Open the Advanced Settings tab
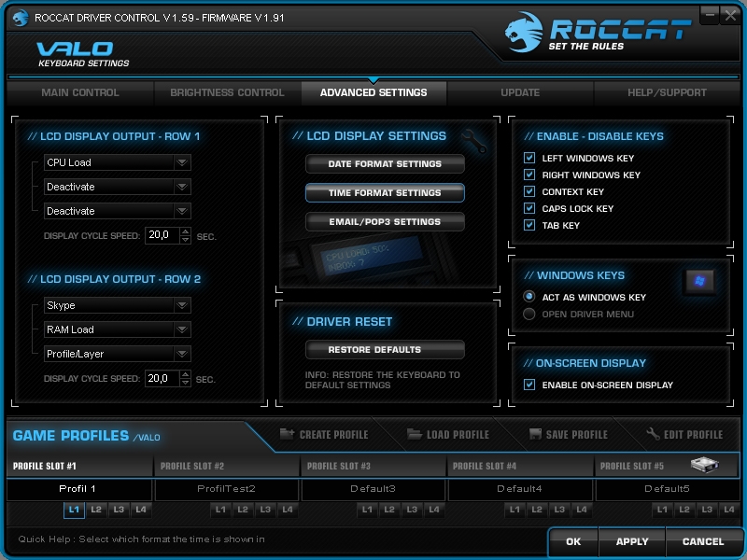The width and height of the screenshot is (747, 560). pyautogui.click(x=373, y=92)
